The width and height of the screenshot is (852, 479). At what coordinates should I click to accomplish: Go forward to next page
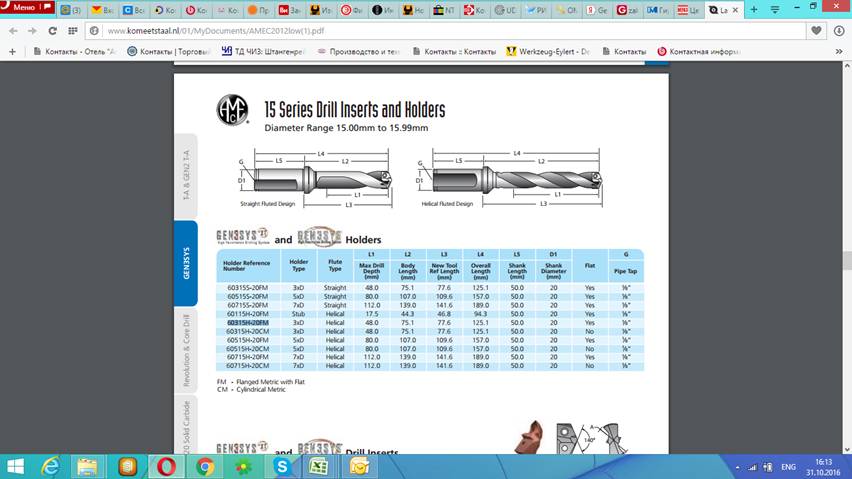pyautogui.click(x=32, y=31)
